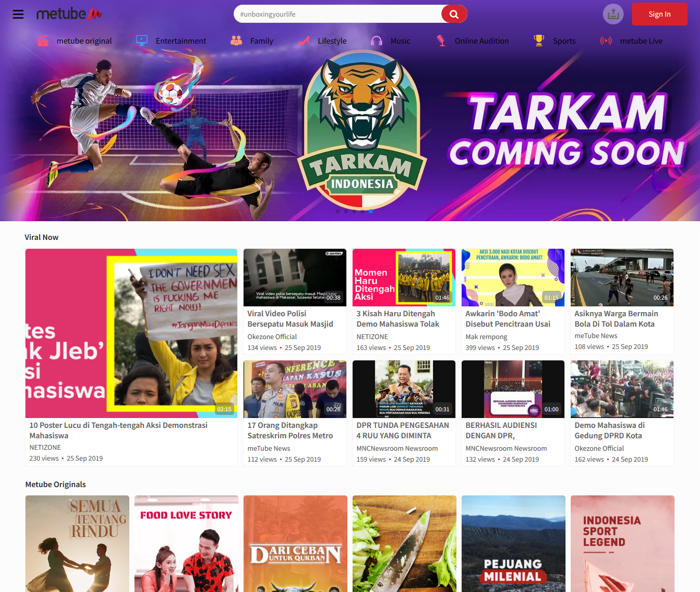Image resolution: width=700 pixels, height=592 pixels.
Task: Open the metube Live broadcast icon
Action: point(605,40)
